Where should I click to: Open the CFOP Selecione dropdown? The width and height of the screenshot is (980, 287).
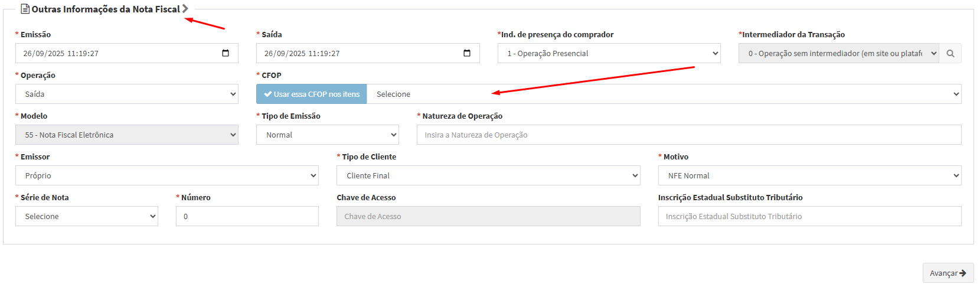664,94
